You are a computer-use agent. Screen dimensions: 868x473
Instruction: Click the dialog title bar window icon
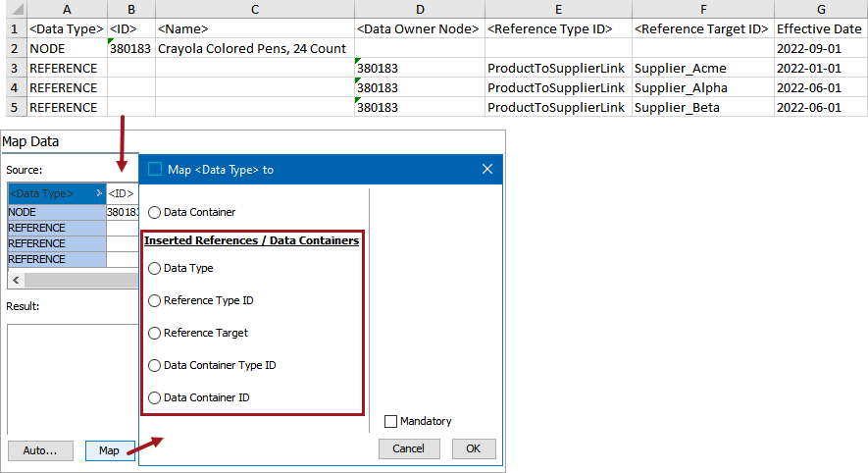(x=155, y=169)
